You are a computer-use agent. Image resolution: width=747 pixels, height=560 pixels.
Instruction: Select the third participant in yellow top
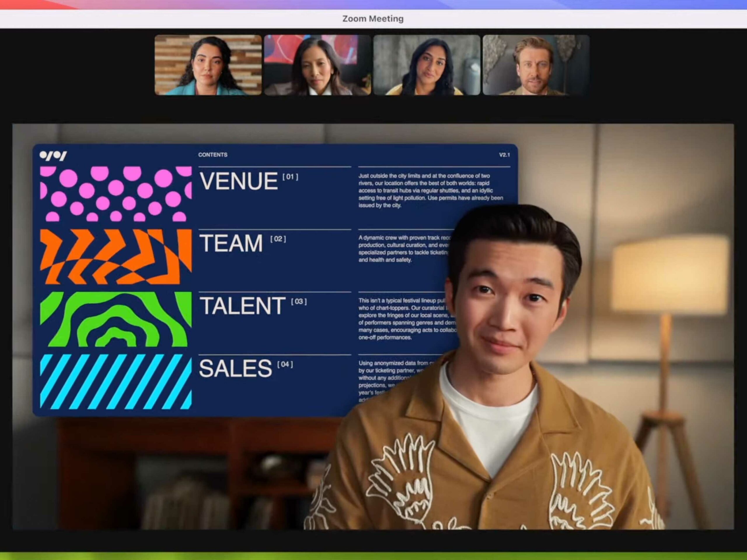pyautogui.click(x=427, y=65)
